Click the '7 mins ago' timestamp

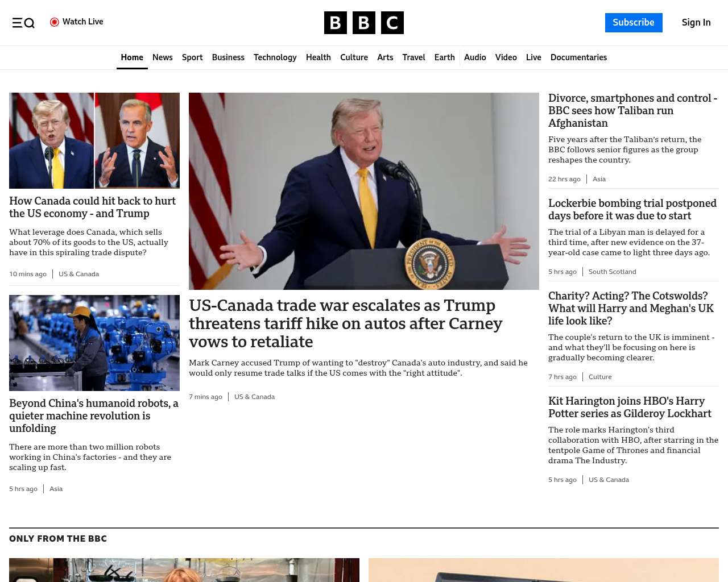(x=205, y=397)
